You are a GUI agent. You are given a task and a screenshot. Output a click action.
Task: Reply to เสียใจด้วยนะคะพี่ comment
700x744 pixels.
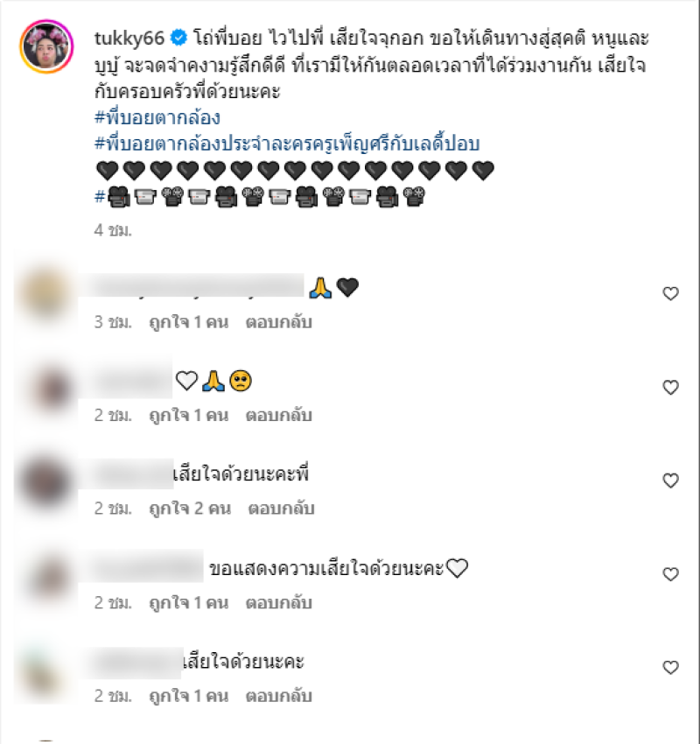pos(281,509)
